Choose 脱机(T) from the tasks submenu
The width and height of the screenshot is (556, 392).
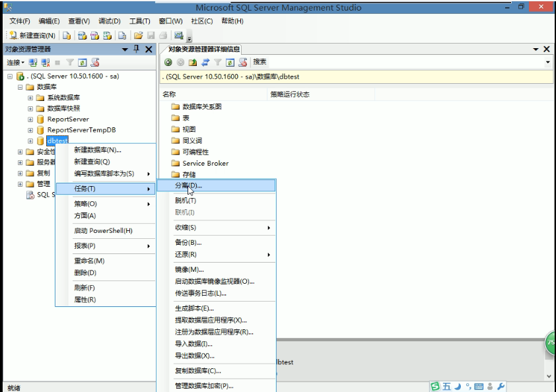point(216,201)
